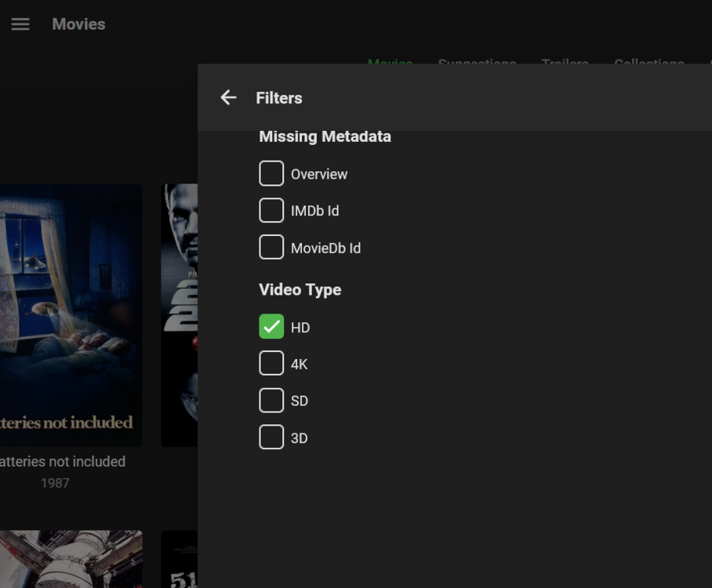The height and width of the screenshot is (588, 712).
Task: Open the Trailers tab
Action: point(565,62)
